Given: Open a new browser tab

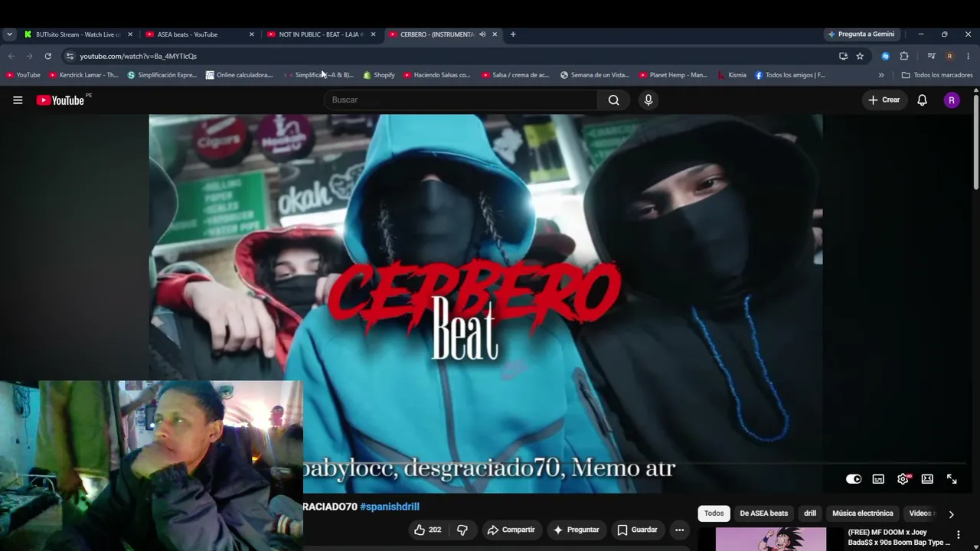Looking at the screenshot, I should coord(513,34).
